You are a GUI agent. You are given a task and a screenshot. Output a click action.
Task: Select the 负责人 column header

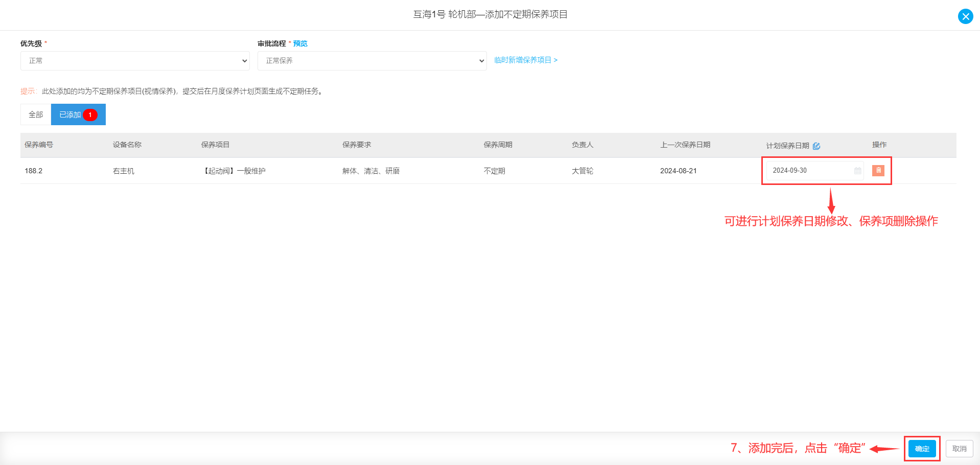point(582,145)
